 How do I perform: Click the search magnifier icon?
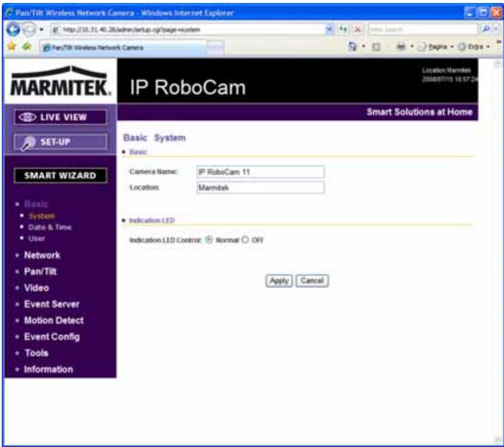click(486, 29)
